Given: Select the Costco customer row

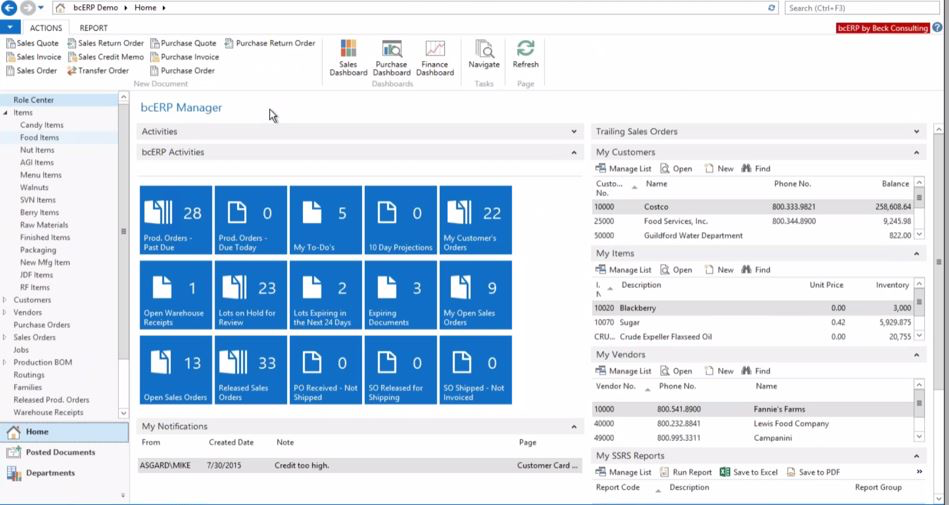Looking at the screenshot, I should pos(753,206).
